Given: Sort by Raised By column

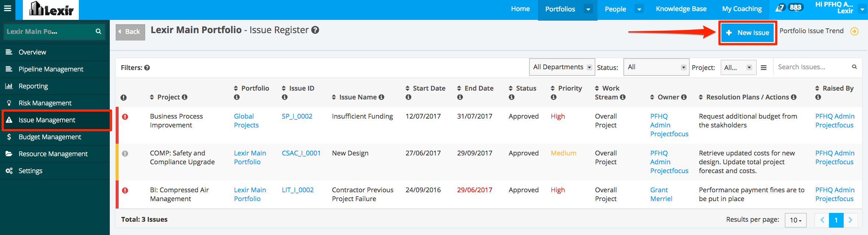Looking at the screenshot, I should (817, 88).
